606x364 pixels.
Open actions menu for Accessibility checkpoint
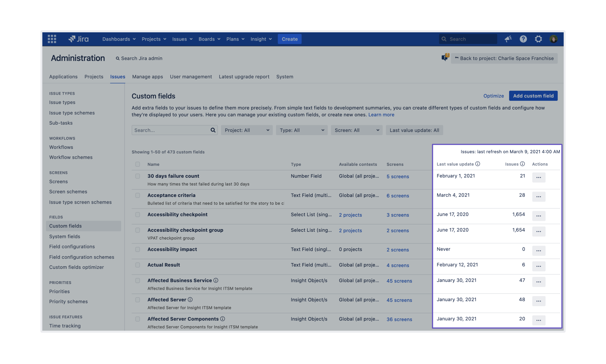coord(539,216)
